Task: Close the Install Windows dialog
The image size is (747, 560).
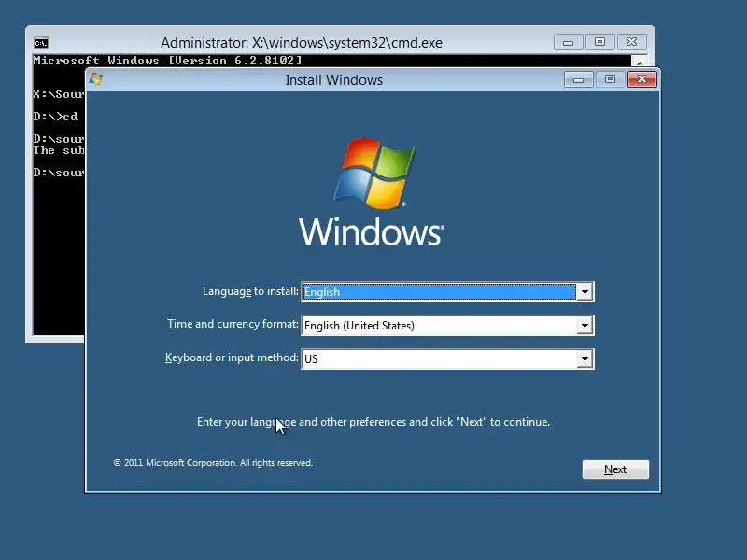Action: coord(641,79)
